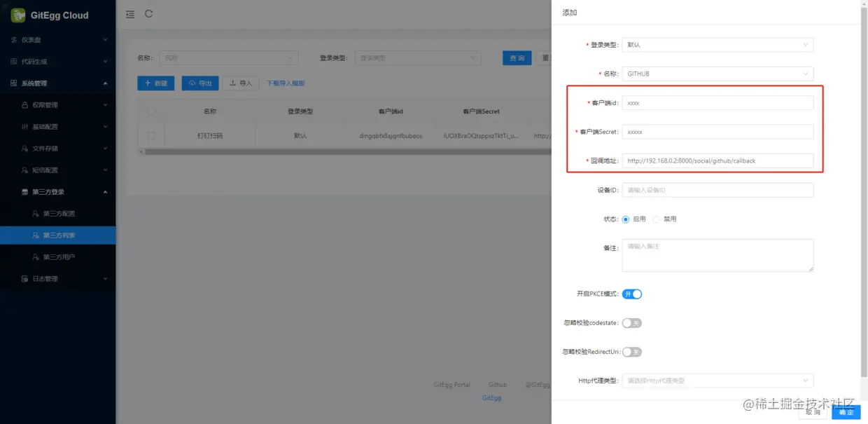868x424 pixels.
Task: Focus the 设备ID input field
Action: click(x=717, y=190)
